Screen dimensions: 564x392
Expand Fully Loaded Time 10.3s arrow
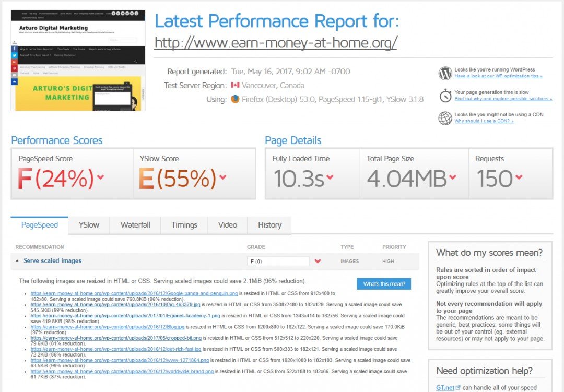click(x=330, y=176)
